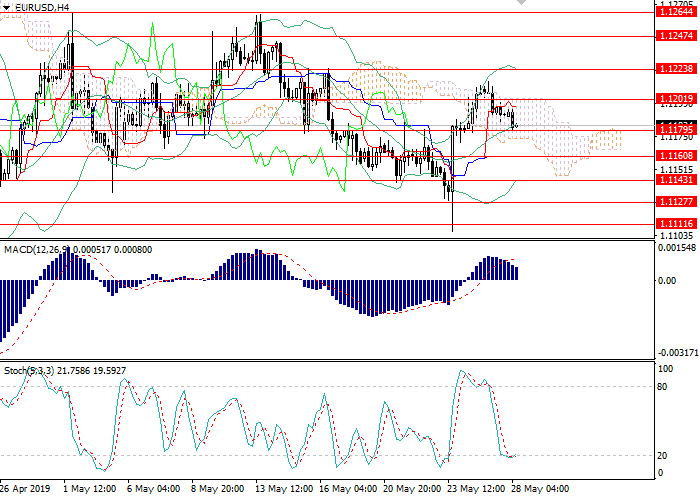The image size is (700, 500).
Task: Click the triangle icon beside EURUSD,H4
Action: (7, 7)
